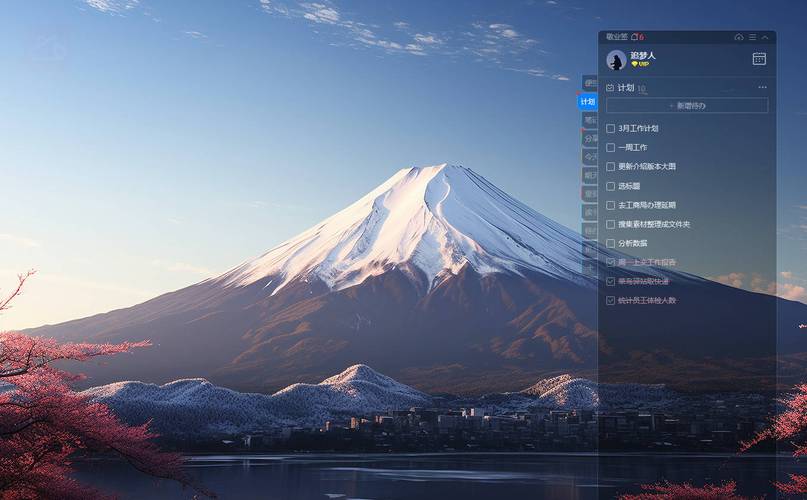
Task: Click the cloud sync icon in title bar
Action: pyautogui.click(x=739, y=37)
